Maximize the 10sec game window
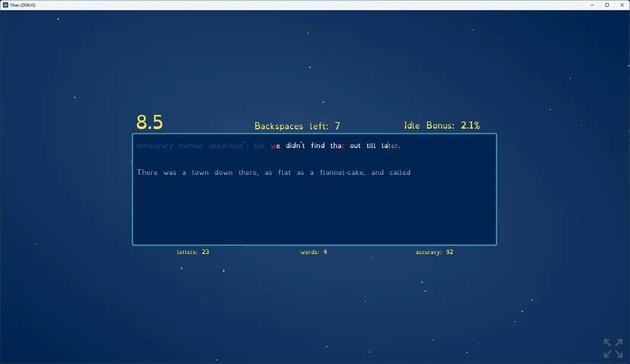Viewport: 630px width, 364px height. 607,4
